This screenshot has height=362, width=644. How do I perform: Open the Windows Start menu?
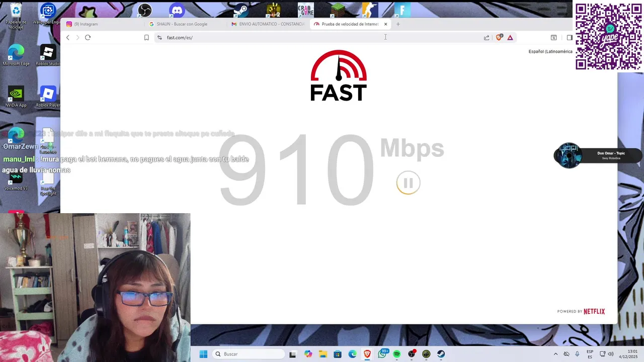pyautogui.click(x=203, y=354)
